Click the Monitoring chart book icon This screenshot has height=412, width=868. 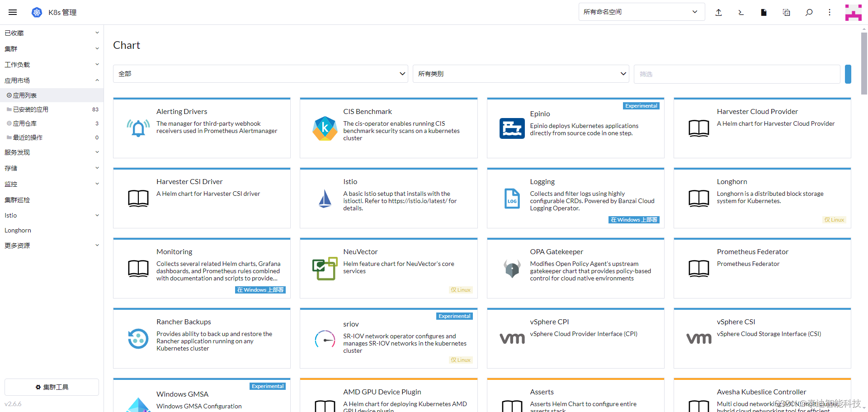tap(138, 269)
